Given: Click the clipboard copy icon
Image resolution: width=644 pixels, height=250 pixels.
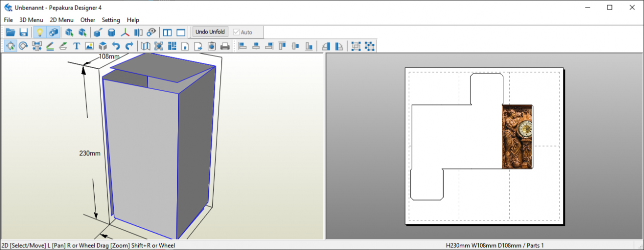Looking at the screenshot, I should [x=212, y=46].
